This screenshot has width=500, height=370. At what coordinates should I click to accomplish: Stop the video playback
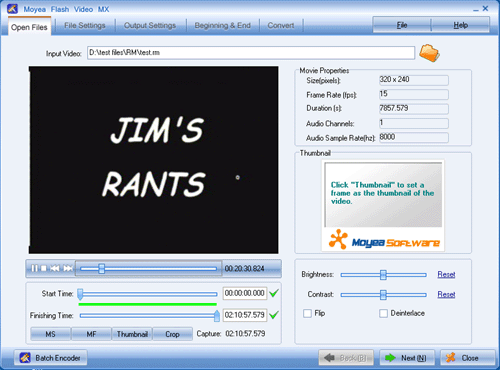pyautogui.click(x=44, y=268)
